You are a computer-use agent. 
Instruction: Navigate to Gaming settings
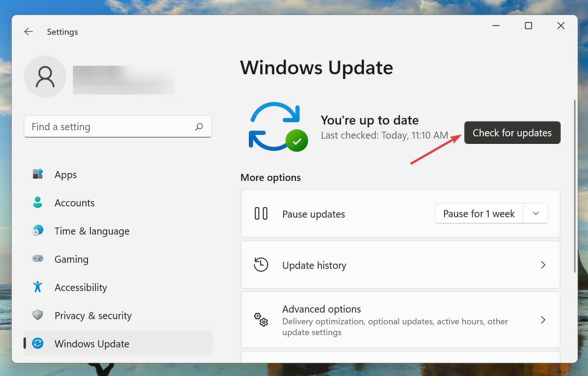(x=118, y=259)
